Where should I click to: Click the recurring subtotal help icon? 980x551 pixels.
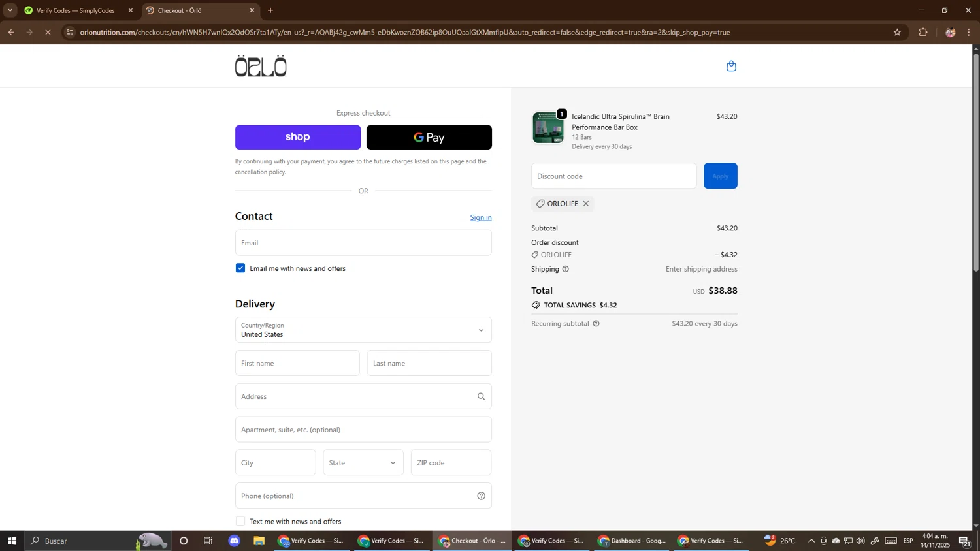(x=596, y=324)
